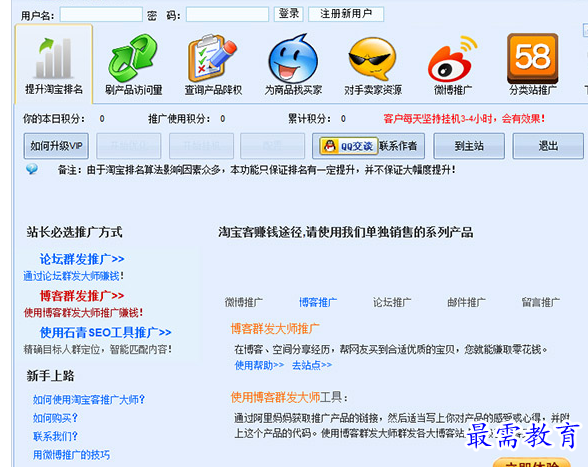
Task: Open the 使用石青SEO工具推广>> link
Action: (105, 332)
